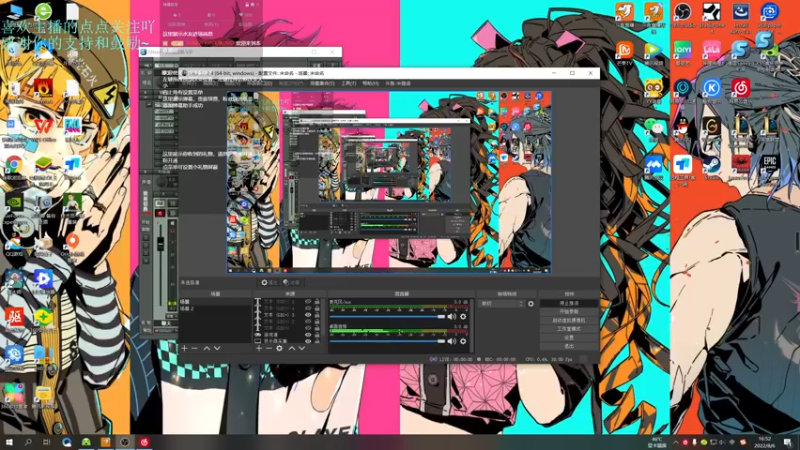Move the selected source down
Viewport: 800px width, 450px height.
(302, 348)
